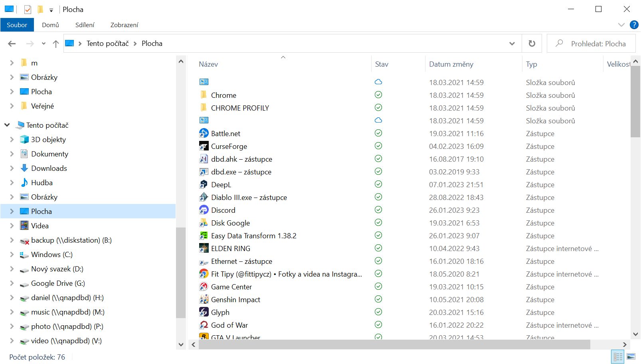The height and width of the screenshot is (364, 641).
Task: Expand Windows (C:) tree node
Action: 12,254
